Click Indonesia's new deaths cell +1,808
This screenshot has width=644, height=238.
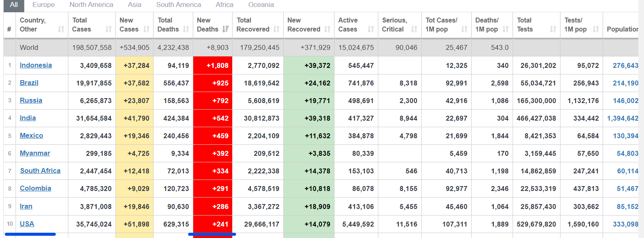point(213,65)
